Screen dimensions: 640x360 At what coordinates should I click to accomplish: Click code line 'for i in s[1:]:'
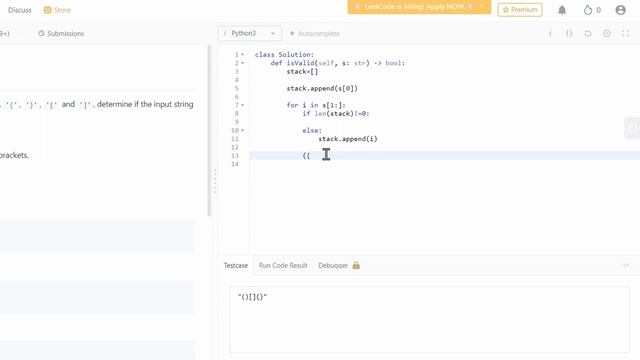(x=316, y=105)
